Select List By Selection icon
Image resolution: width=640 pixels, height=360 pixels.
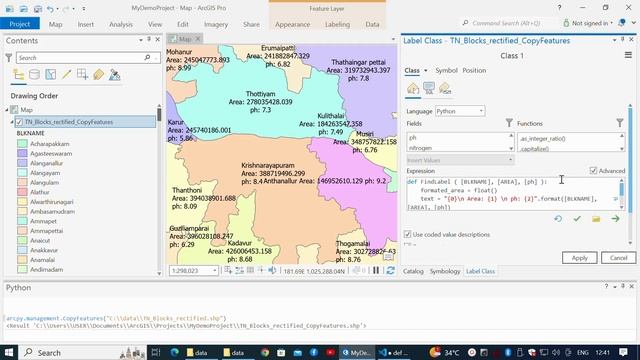tap(51, 75)
